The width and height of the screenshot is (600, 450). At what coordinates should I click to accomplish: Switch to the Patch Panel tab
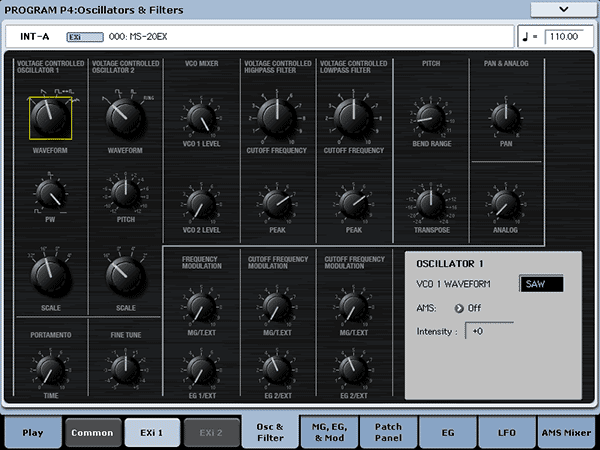pos(388,432)
